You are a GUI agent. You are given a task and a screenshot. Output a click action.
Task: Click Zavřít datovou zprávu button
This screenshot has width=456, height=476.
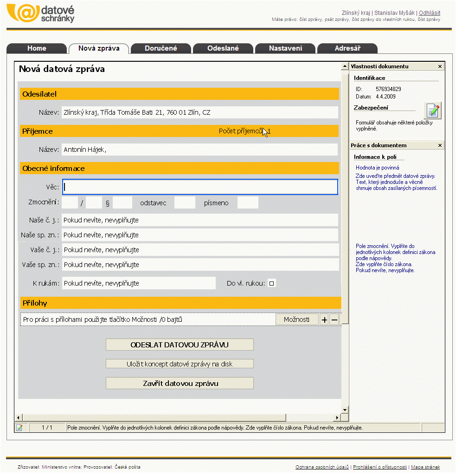(x=180, y=384)
